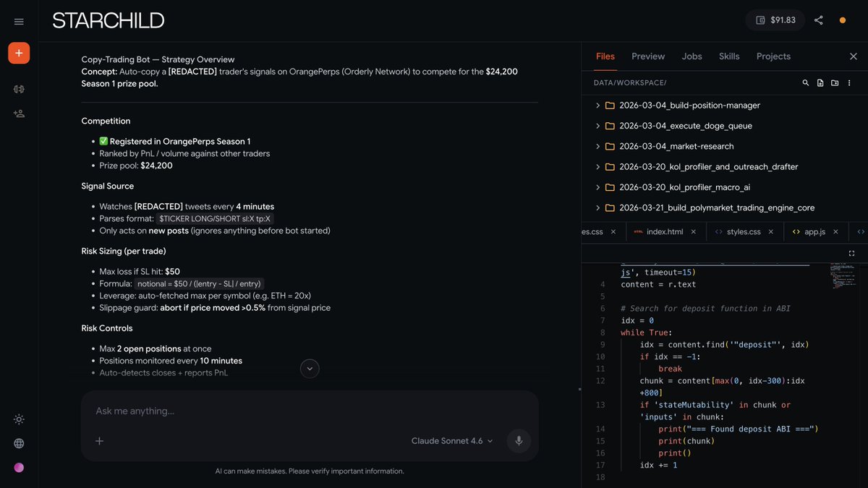Click the Signal Source heading

[107, 186]
